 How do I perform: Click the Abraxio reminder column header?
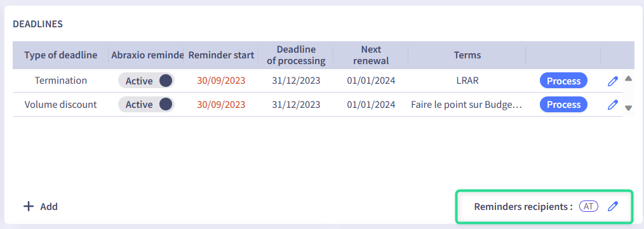coord(147,55)
